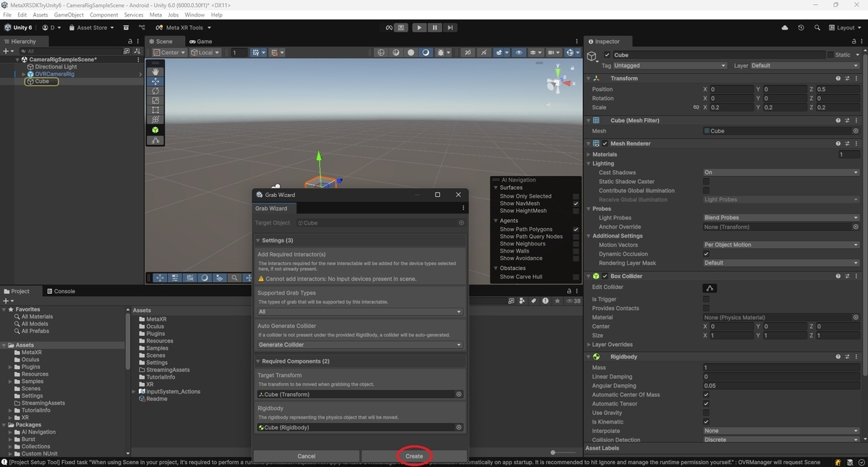Select Cube in Hierarchy
This screenshot has height=467, width=868.
42,82
